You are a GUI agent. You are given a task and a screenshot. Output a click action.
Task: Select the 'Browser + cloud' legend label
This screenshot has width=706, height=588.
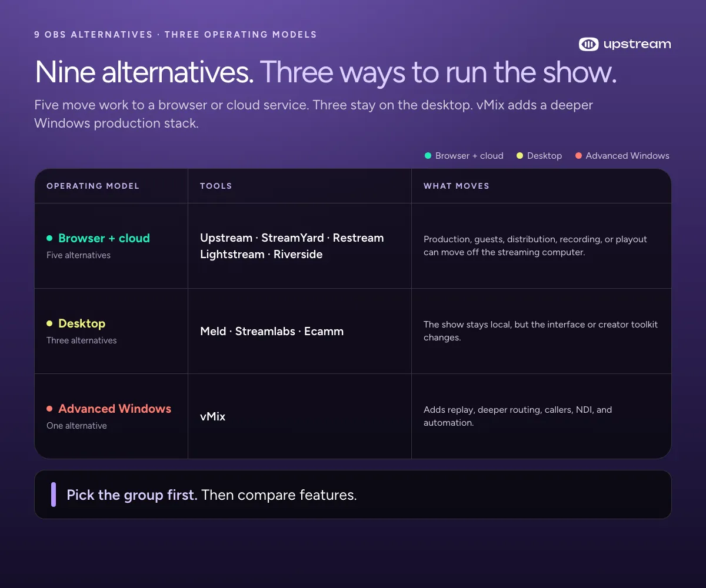point(469,156)
